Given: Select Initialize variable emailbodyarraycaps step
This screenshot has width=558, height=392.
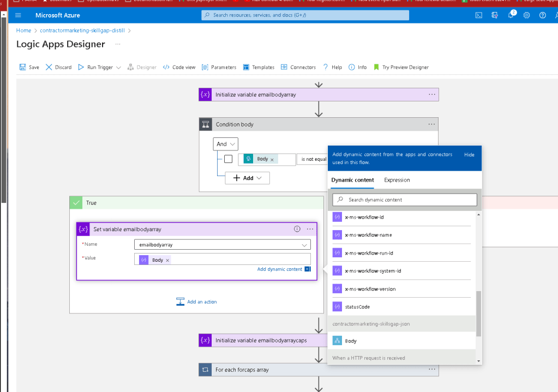Looking at the screenshot, I should [x=263, y=340].
